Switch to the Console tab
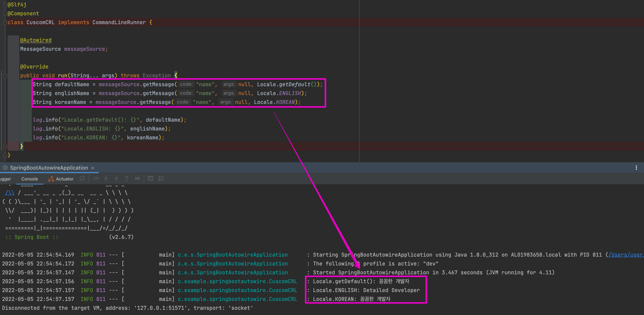644x315 pixels. (x=29, y=179)
